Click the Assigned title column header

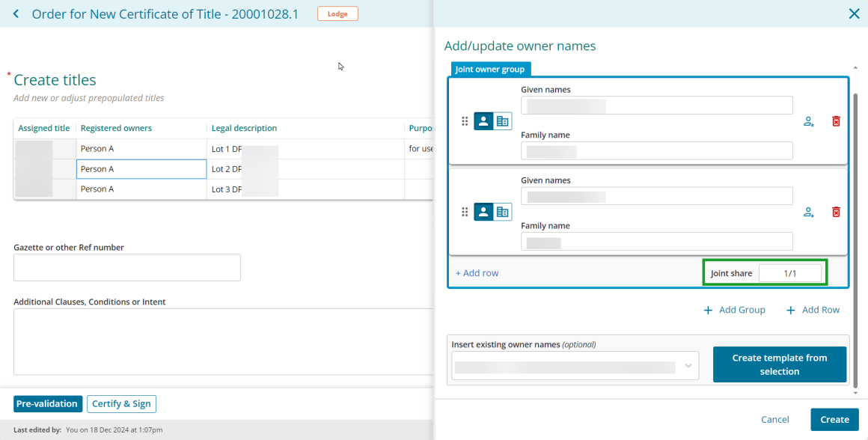[43, 129]
